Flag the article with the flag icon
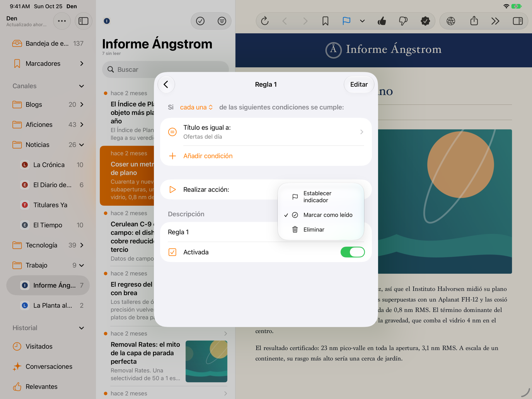The image size is (532, 399). tap(346, 21)
